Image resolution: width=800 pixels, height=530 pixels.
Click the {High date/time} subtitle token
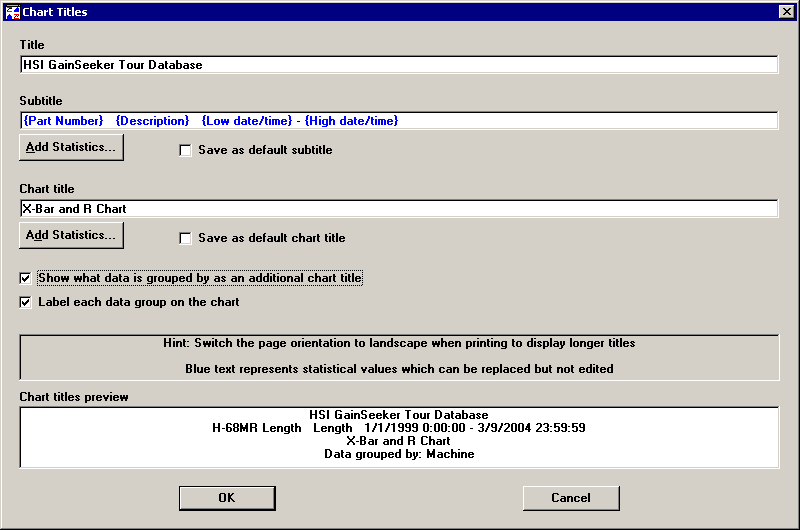(352, 121)
